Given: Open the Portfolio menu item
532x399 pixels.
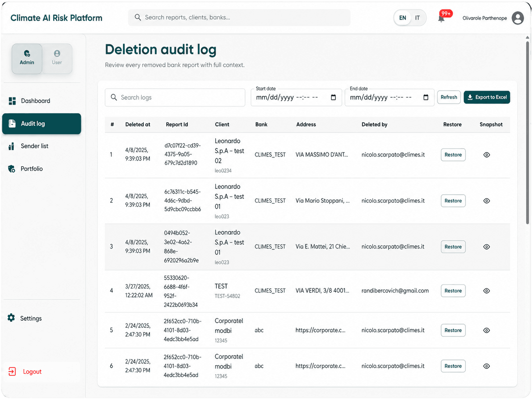Looking at the screenshot, I should [x=41, y=169].
